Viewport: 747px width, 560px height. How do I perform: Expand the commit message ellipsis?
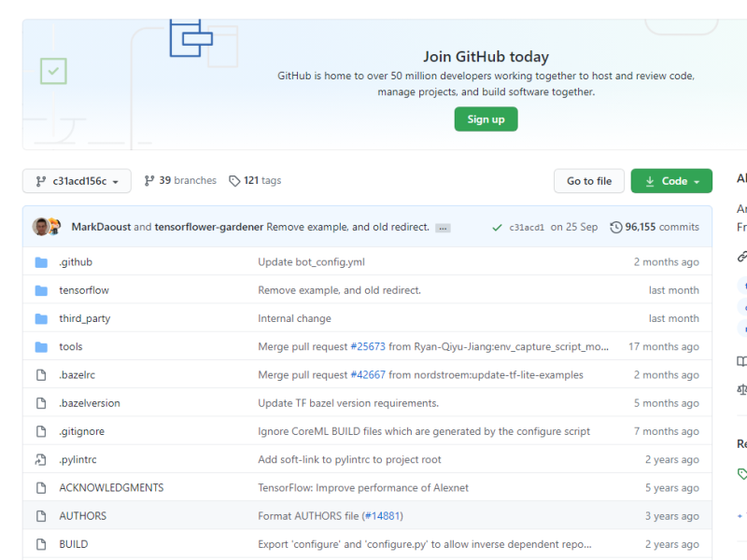click(443, 228)
